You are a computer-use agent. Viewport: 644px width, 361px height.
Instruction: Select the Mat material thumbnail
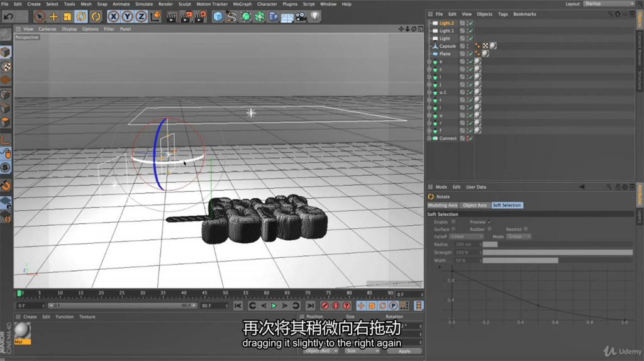tap(23, 331)
